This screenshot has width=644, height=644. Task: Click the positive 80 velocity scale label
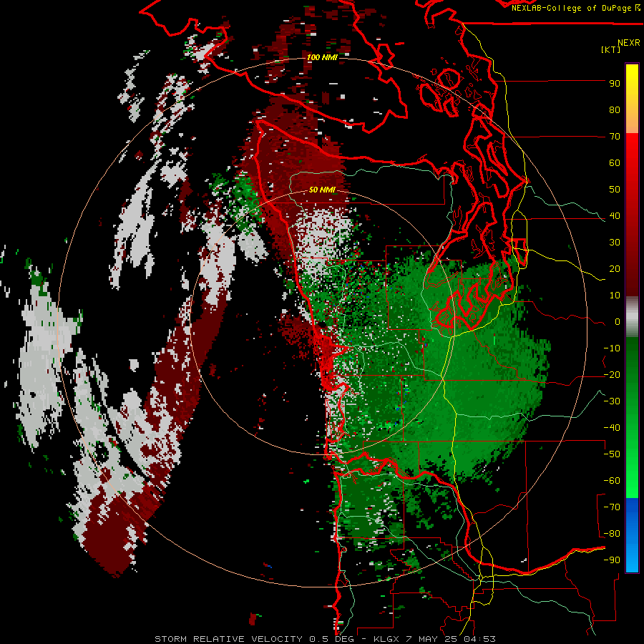point(615,110)
